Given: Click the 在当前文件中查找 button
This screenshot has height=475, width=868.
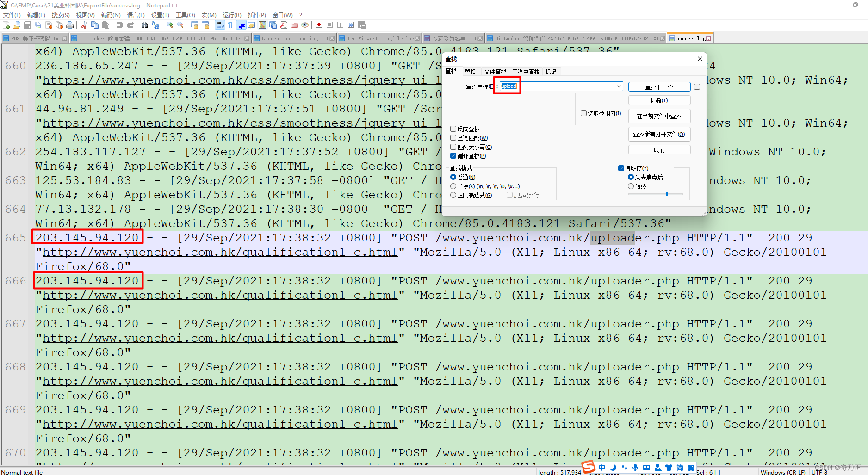Looking at the screenshot, I should (659, 116).
